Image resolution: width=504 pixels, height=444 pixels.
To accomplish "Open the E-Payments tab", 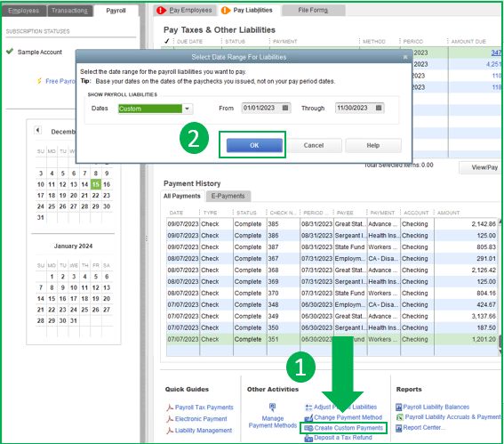I will point(228,196).
